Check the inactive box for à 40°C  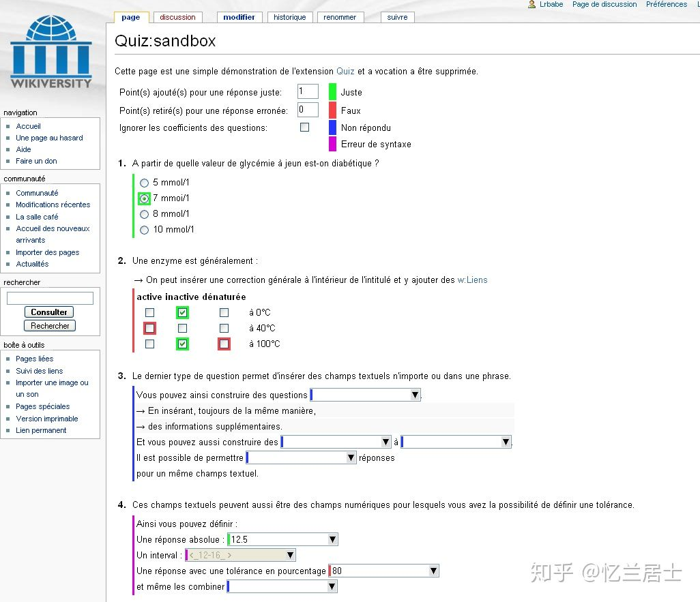[x=182, y=329]
